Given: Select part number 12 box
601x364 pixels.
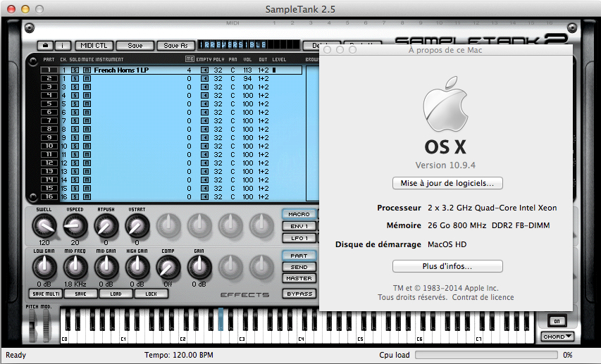Looking at the screenshot, I should click(x=49, y=163).
